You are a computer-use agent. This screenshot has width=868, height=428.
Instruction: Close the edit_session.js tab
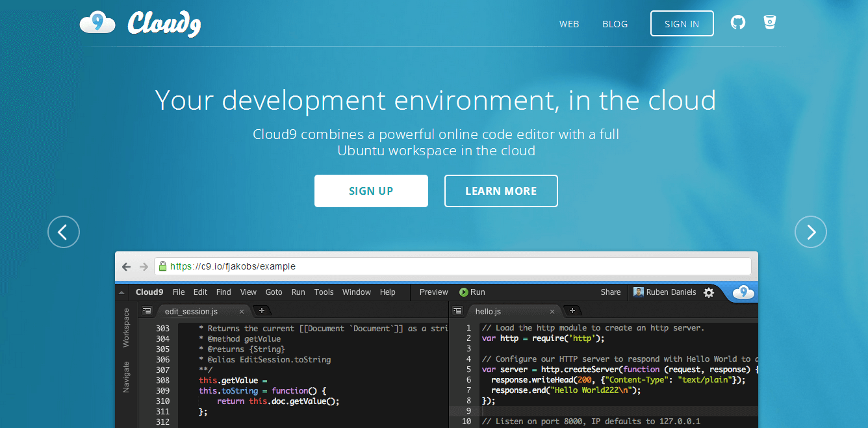[241, 311]
